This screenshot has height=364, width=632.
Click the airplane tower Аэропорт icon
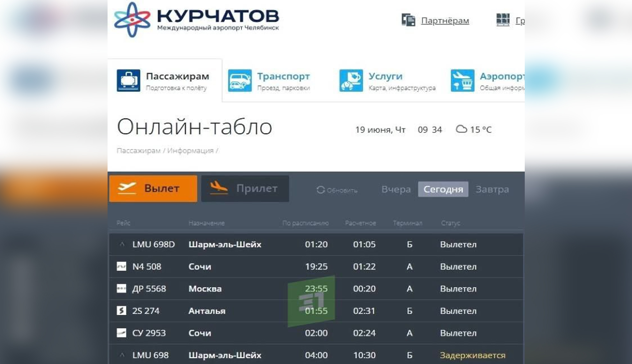coord(462,80)
